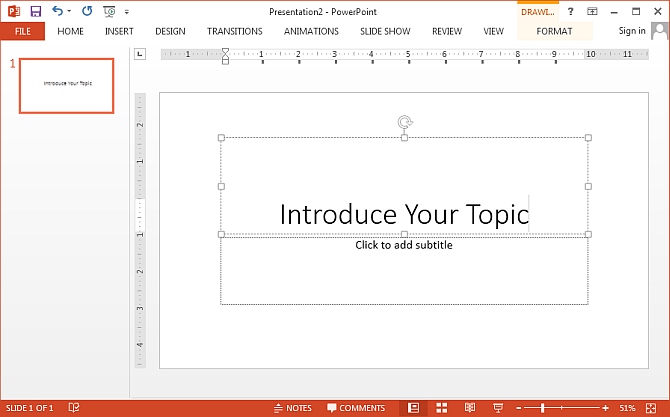Click the PowerPoint application logo icon
This screenshot has height=417, width=670.
(x=14, y=11)
